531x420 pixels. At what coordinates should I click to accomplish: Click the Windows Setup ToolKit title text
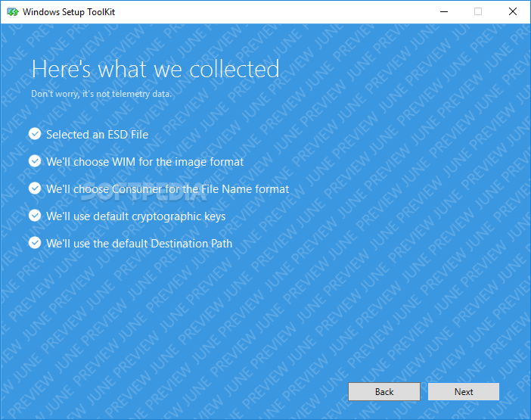click(69, 12)
